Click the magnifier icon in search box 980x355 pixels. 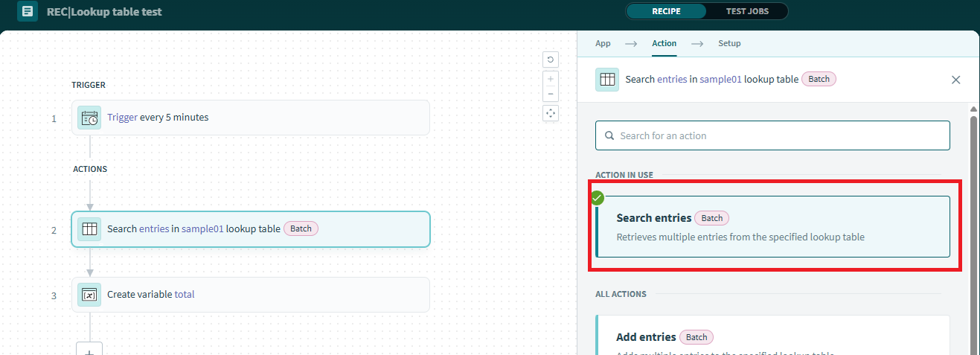point(610,136)
